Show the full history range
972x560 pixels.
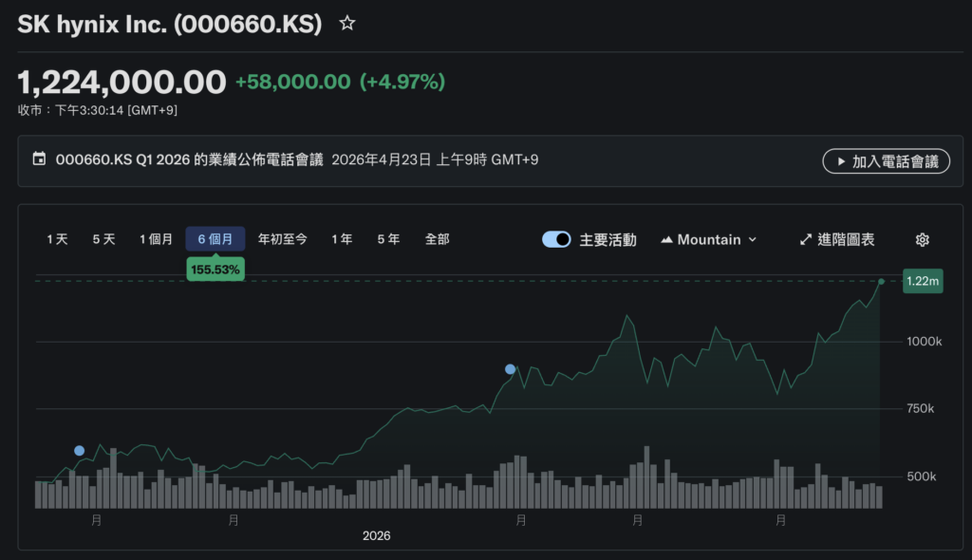[x=437, y=240]
